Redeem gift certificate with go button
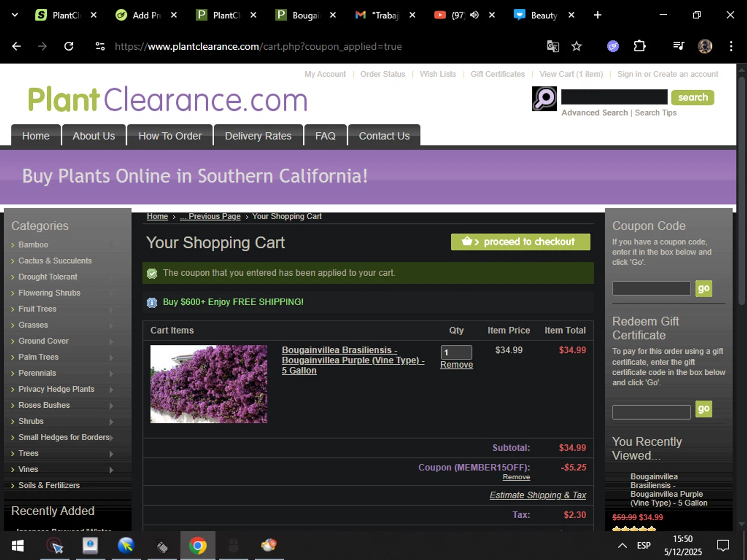 pos(703,409)
